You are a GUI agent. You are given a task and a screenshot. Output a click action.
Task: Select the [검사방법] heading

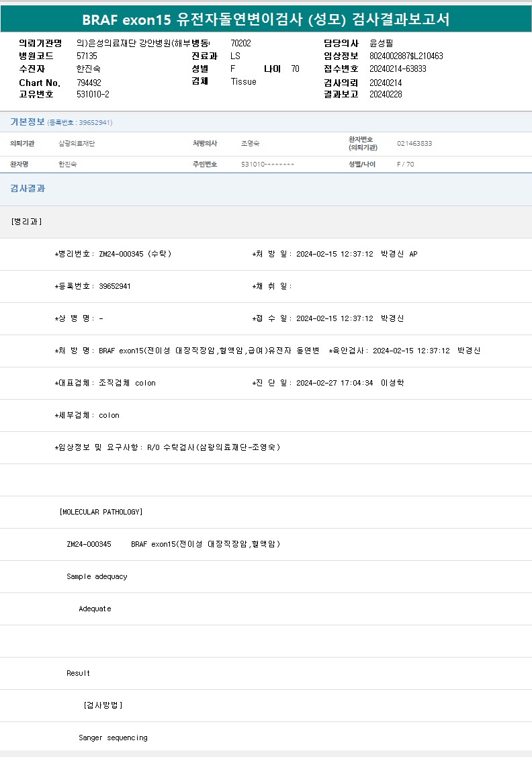pos(103,705)
